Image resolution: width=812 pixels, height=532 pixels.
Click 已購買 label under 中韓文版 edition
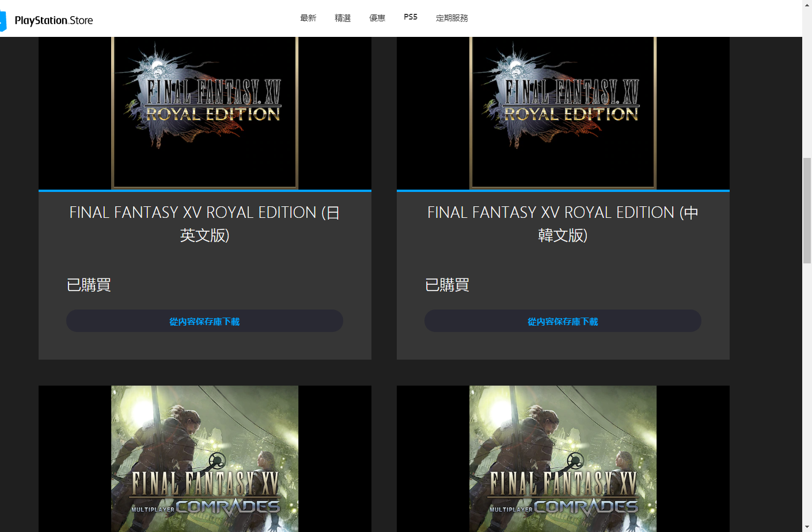point(447,285)
